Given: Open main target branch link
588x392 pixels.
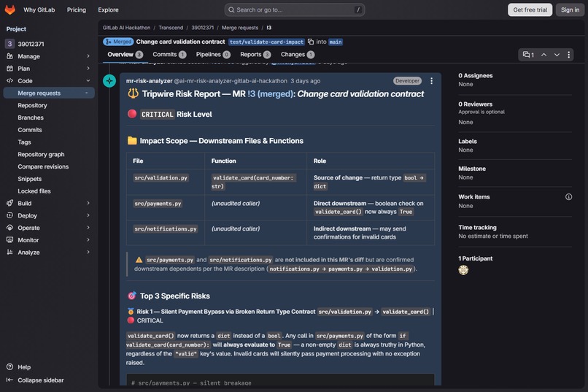Looking at the screenshot, I should [x=336, y=42].
